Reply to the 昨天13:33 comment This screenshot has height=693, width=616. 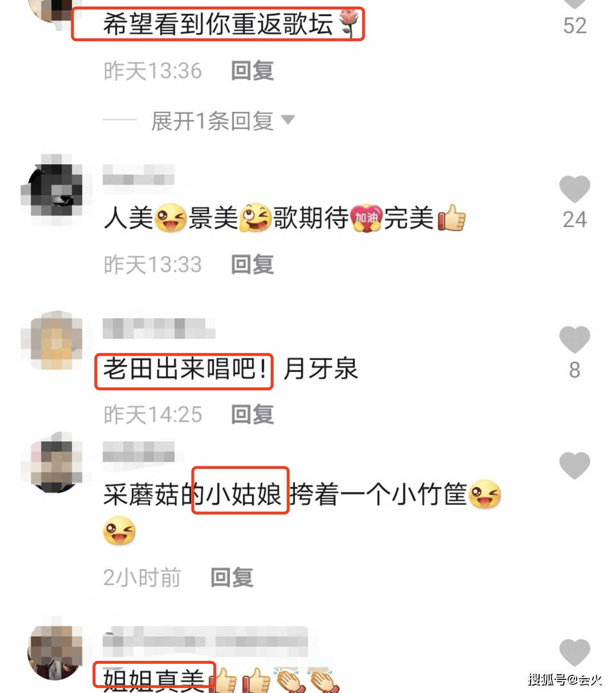[x=252, y=264]
